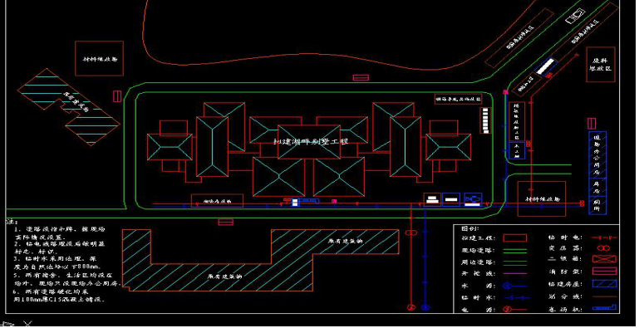Click the 厕所 room label

[x=597, y=206]
